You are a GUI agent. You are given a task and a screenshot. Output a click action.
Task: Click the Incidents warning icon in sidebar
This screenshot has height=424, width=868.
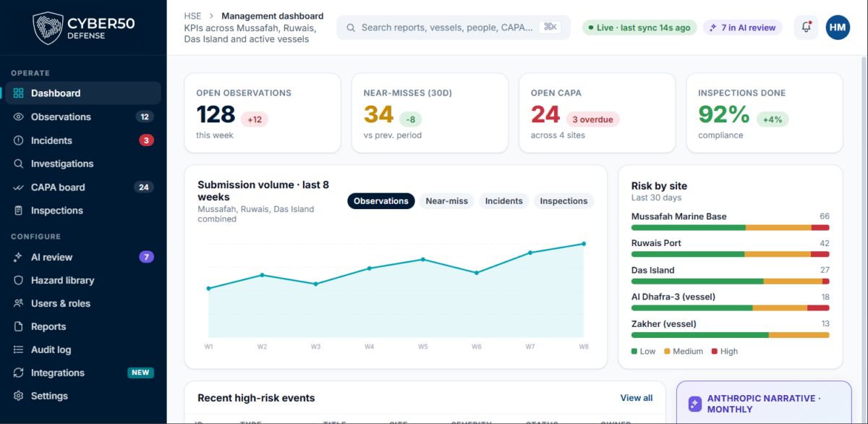pos(19,140)
